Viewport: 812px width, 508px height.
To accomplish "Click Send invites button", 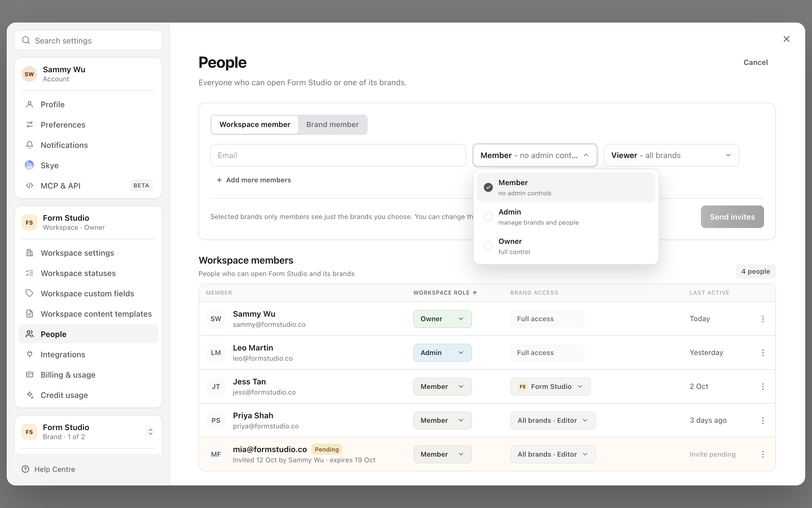I will pyautogui.click(x=732, y=217).
